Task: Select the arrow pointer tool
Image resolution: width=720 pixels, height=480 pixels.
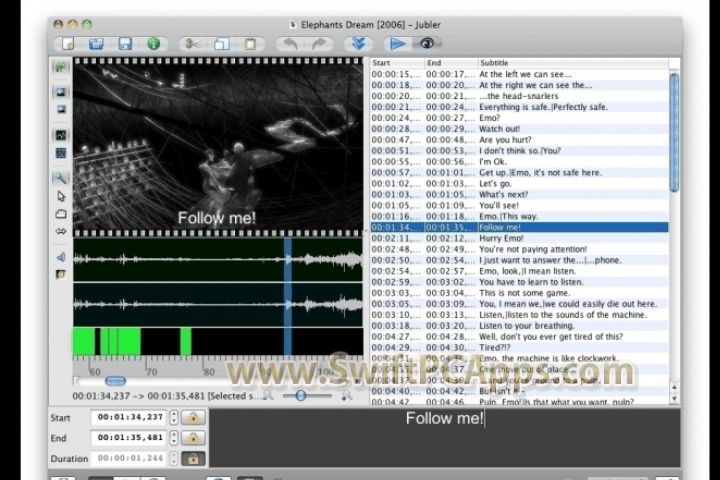Action: click(61, 196)
